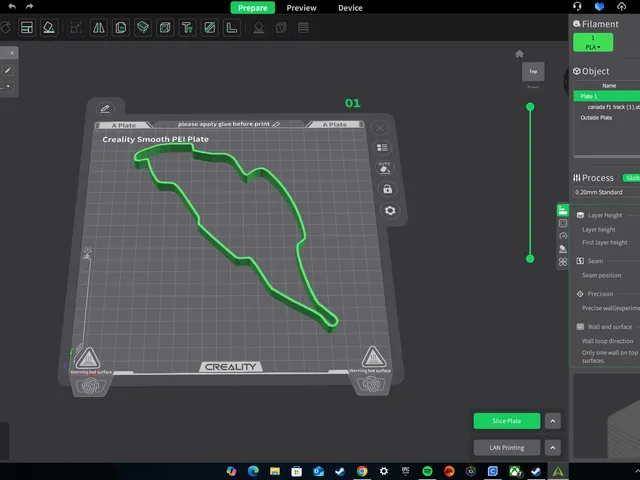This screenshot has height=480, width=640.
Task: Open Spotify from taskbar
Action: [x=427, y=471]
